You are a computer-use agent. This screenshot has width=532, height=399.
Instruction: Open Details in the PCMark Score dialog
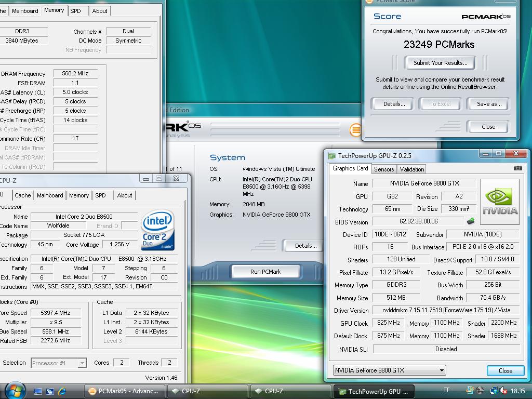tap(394, 104)
